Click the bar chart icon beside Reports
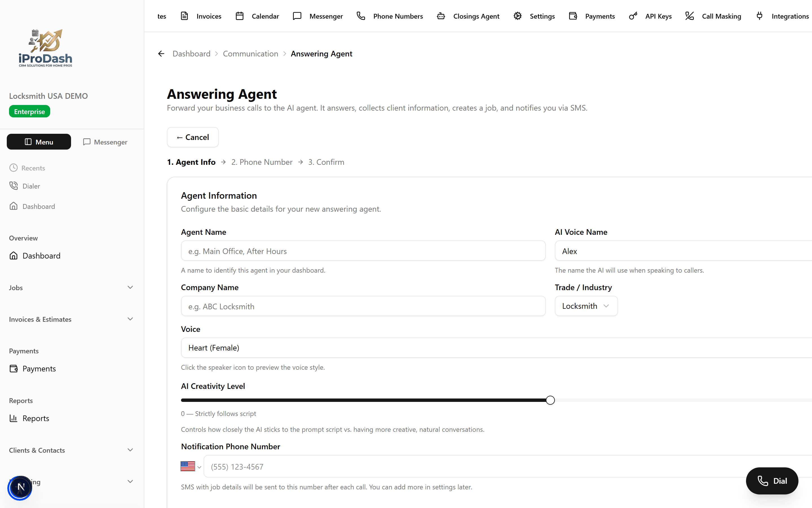The width and height of the screenshot is (812, 508). point(14,418)
